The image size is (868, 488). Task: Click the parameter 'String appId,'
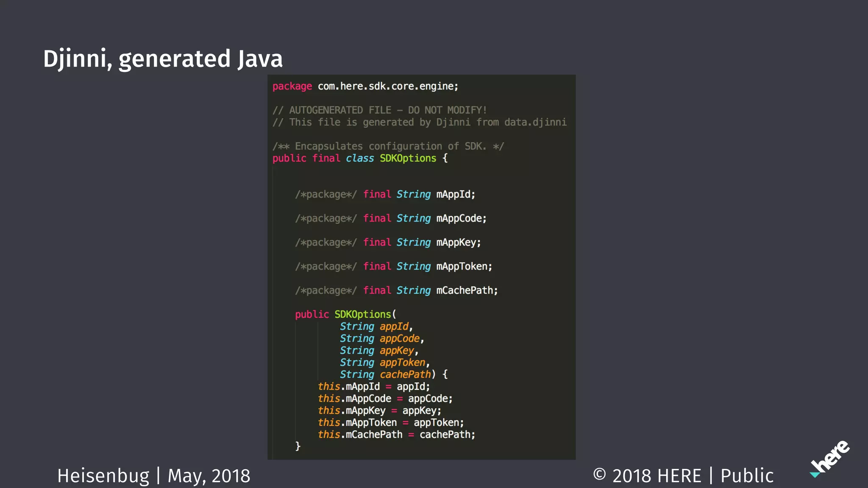click(x=377, y=327)
